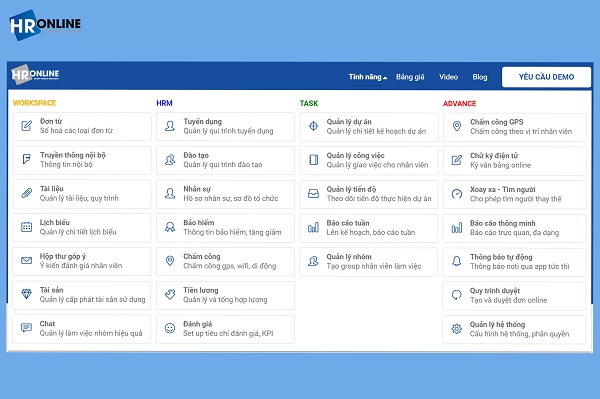The width and height of the screenshot is (600, 399).
Task: Click the Đánh giá smiley face icon
Action: 170,328
